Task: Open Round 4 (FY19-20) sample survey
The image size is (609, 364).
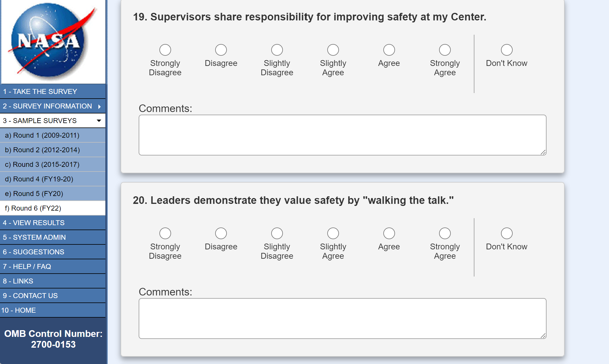Action: pos(39,179)
